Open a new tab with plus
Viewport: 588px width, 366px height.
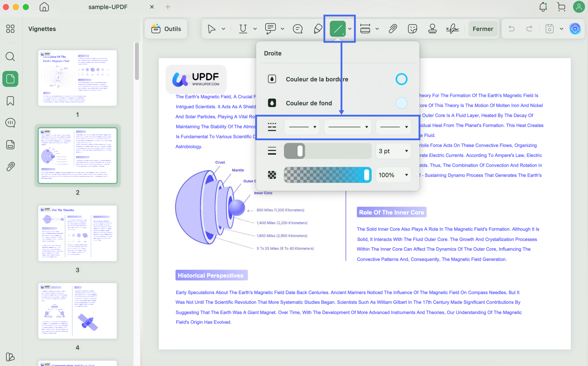168,7
